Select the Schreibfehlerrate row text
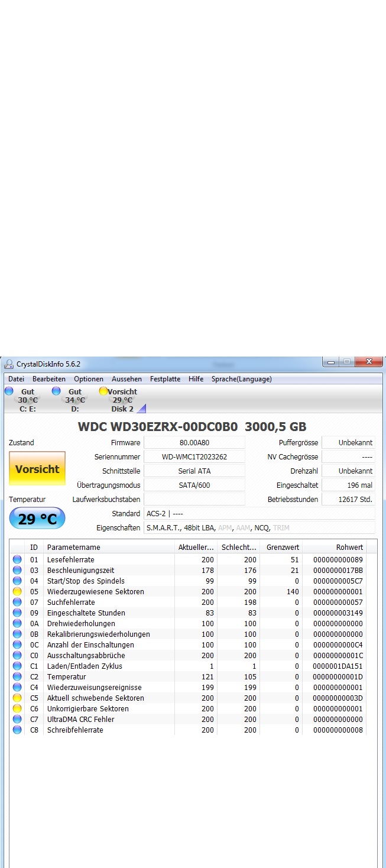The width and height of the screenshot is (386, 868). coord(75,730)
